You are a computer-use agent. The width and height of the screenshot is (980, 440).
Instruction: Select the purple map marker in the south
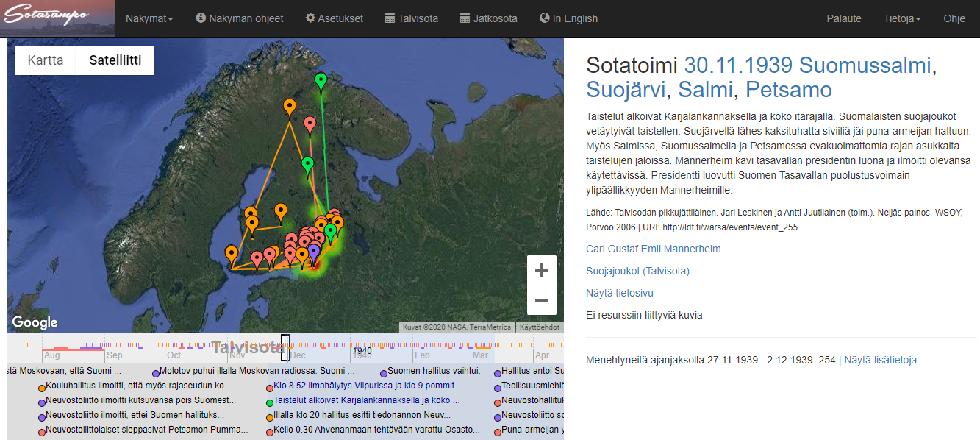point(314,252)
